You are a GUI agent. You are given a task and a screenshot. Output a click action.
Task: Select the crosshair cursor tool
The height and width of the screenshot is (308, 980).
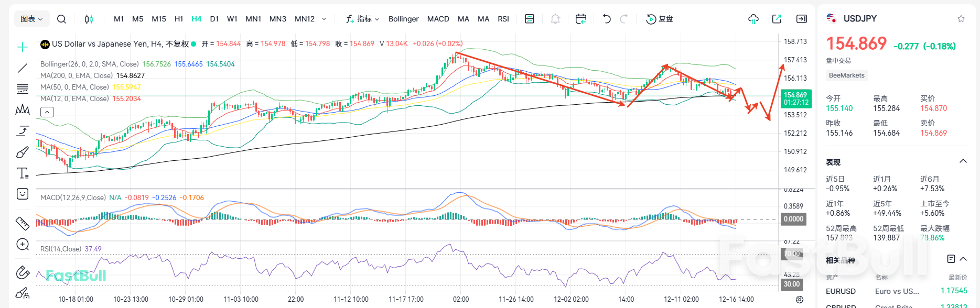click(x=23, y=48)
